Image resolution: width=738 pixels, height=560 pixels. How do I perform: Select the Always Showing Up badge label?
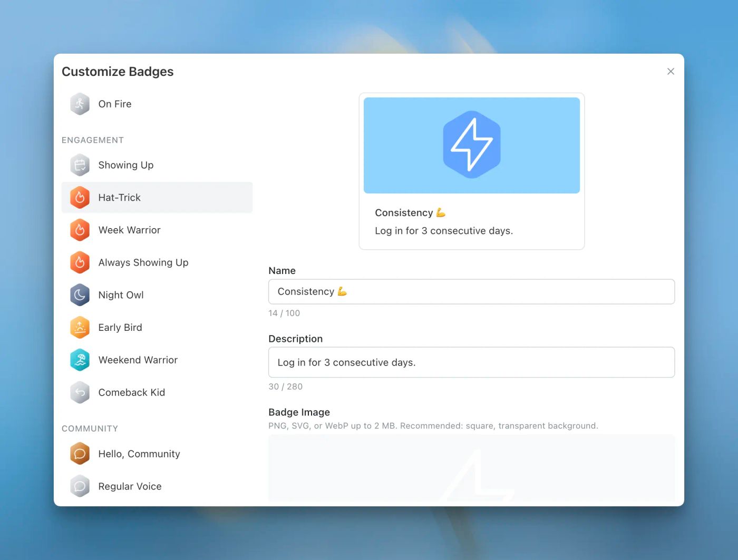tap(143, 262)
